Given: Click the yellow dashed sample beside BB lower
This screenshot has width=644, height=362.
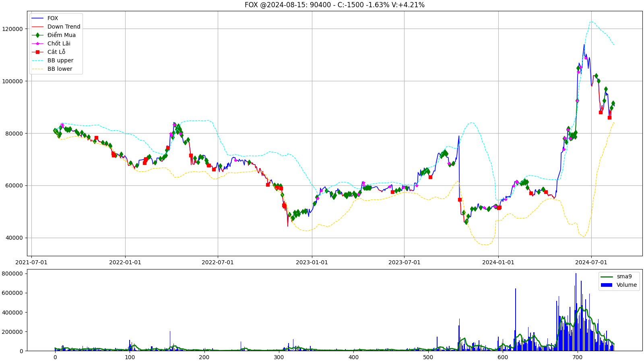Looking at the screenshot, I should (37, 69).
